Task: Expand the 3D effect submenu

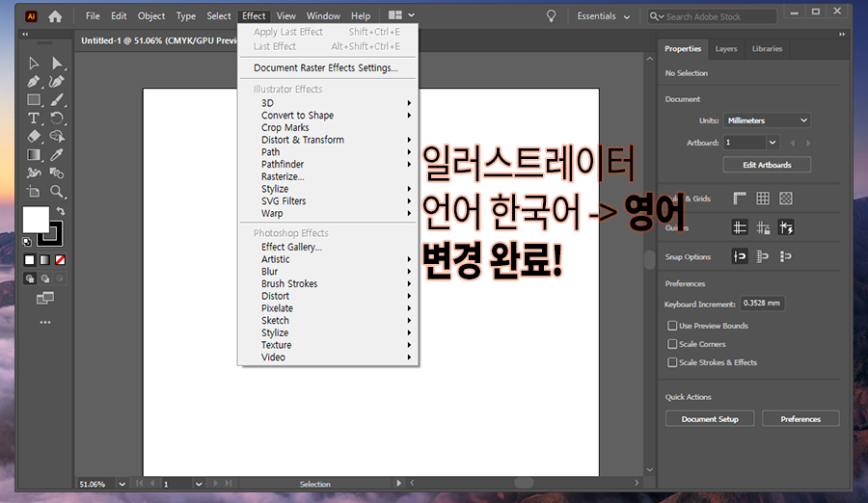Action: 329,103
